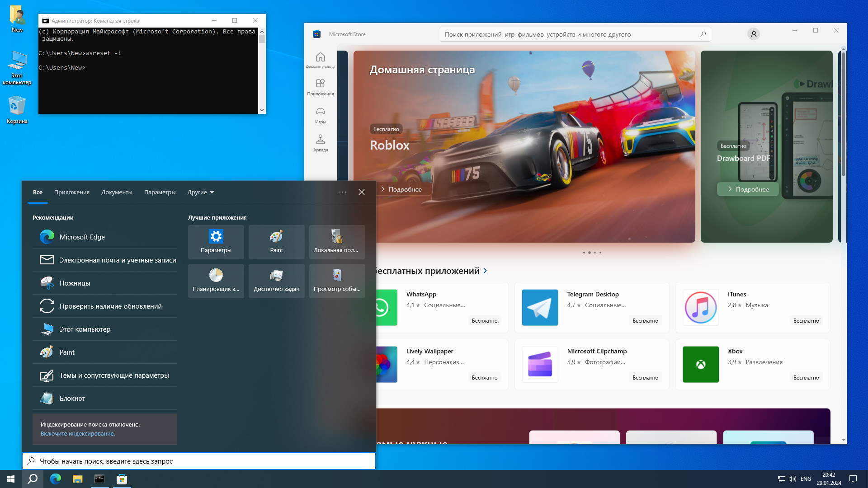Open the Telegram Desktop app card
Screen dimensions: 868x488
(x=591, y=307)
